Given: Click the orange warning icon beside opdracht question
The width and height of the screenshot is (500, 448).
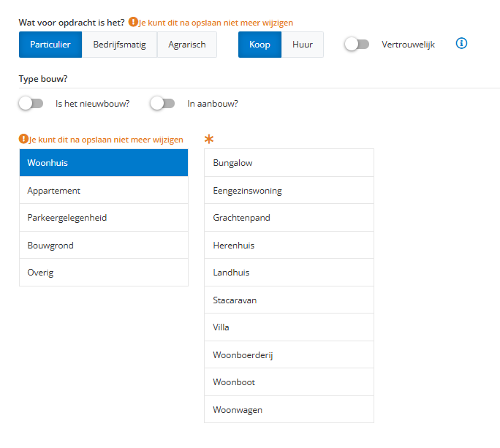Looking at the screenshot, I should (133, 23).
